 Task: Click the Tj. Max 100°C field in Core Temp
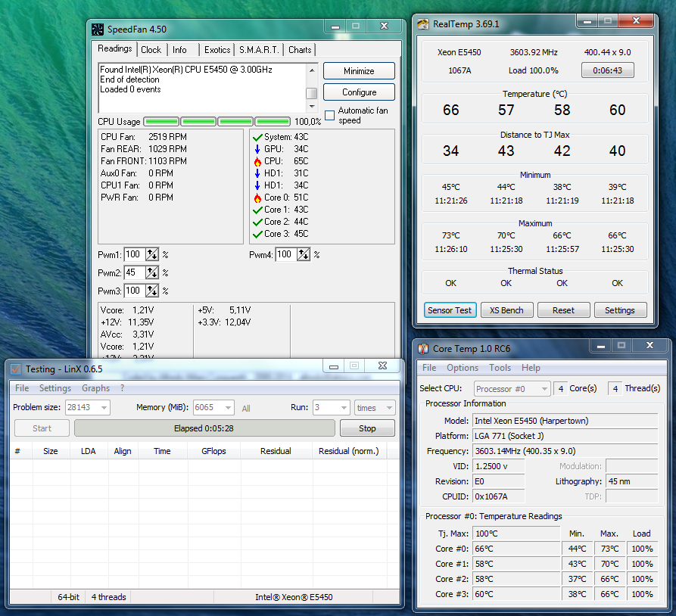point(516,534)
